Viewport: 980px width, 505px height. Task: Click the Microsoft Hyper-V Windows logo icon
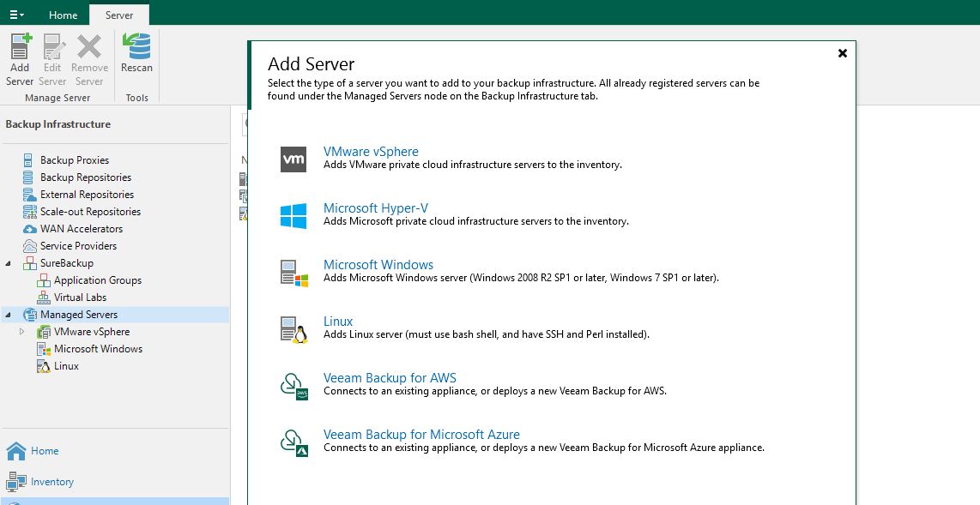point(293,215)
